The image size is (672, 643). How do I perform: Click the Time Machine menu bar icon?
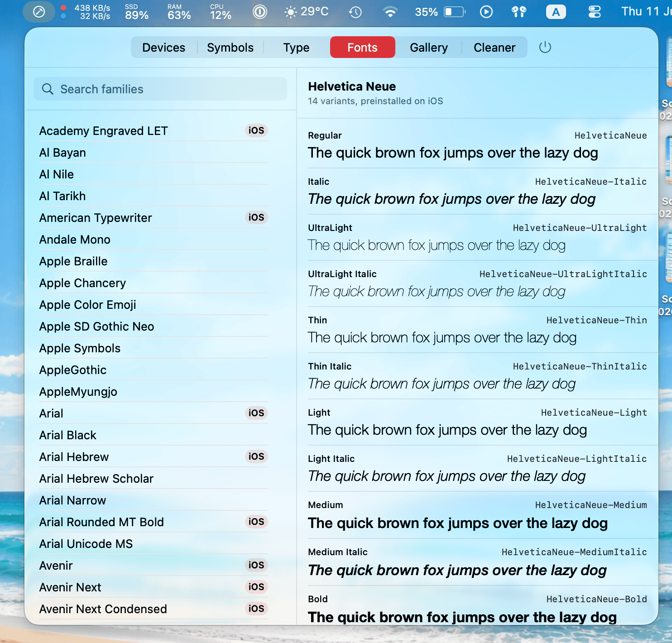click(x=355, y=12)
